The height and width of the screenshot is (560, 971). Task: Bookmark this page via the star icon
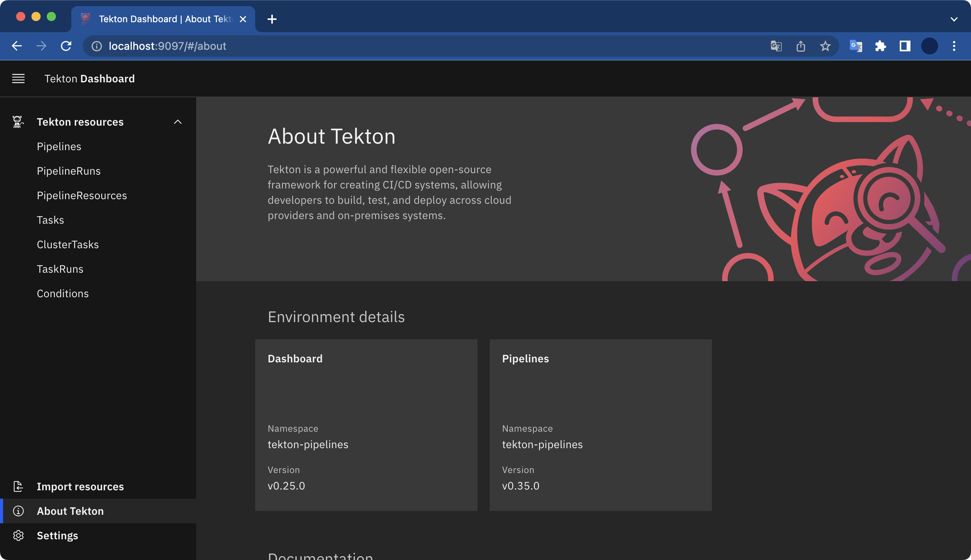point(825,46)
